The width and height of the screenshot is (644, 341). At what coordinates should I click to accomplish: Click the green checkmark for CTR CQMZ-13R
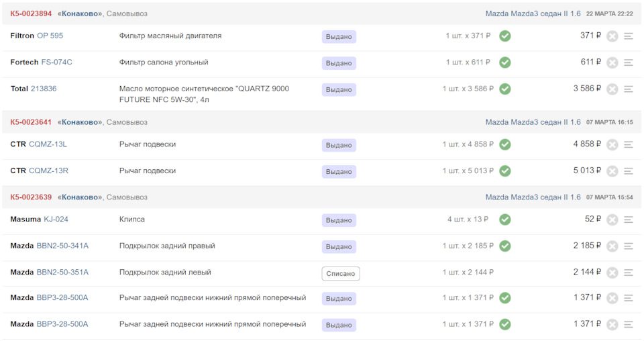coord(505,171)
